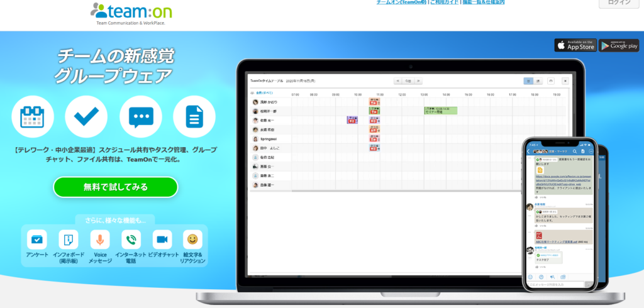Click the green 無料で試してみる button
This screenshot has width=644, height=308.
(116, 187)
